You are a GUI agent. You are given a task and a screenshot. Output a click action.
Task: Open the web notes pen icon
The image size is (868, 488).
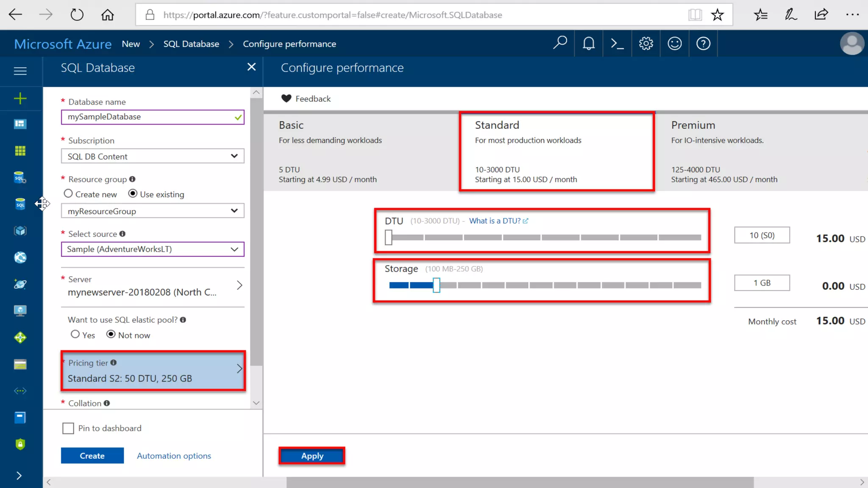pos(791,15)
